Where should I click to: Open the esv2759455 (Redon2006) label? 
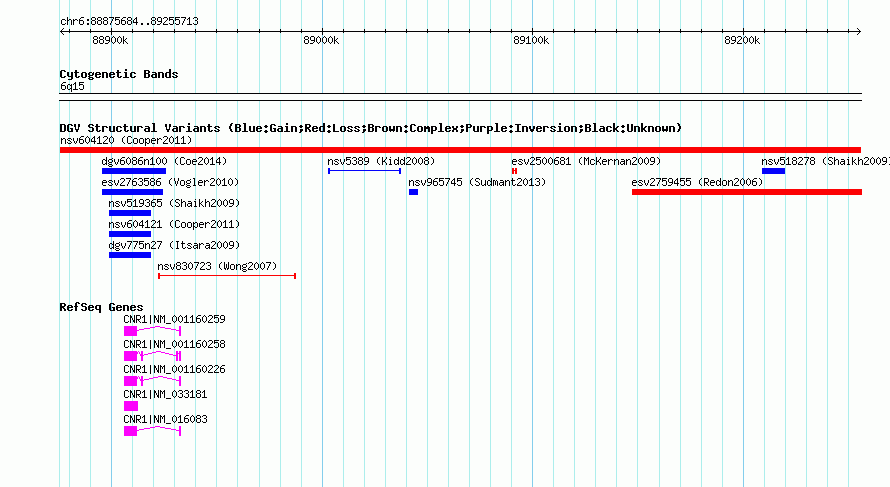[x=697, y=182]
